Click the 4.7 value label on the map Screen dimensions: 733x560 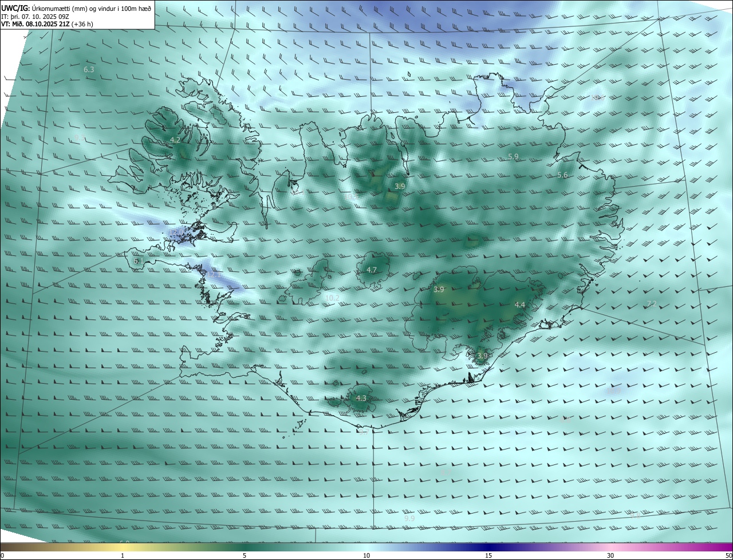coord(372,270)
